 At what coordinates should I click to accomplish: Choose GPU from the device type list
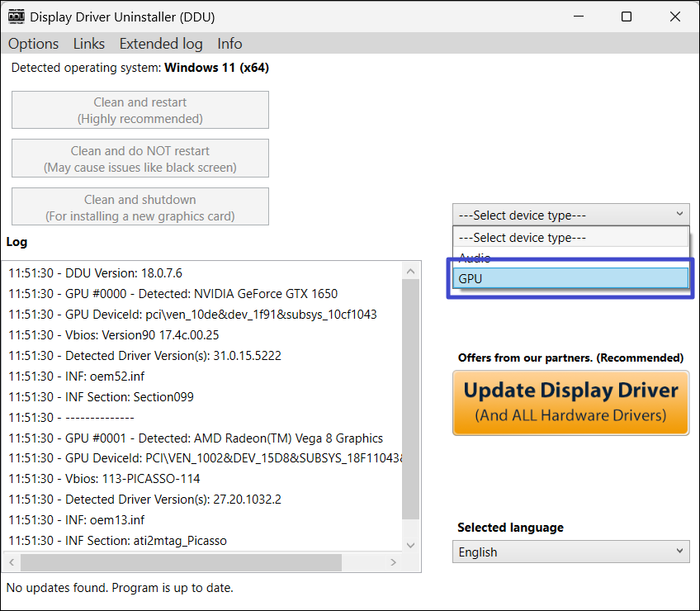click(570, 279)
